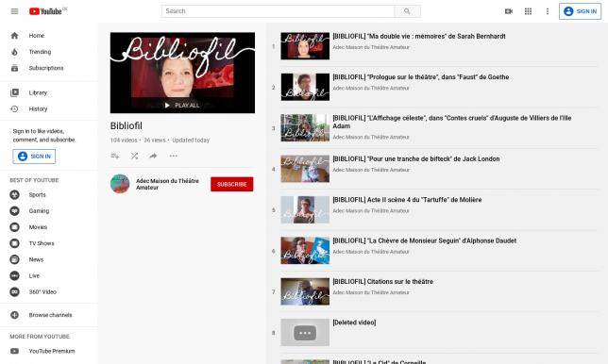Screen dimensions: 608x364
Task: Open the Library menu item
Action: [x=38, y=93]
